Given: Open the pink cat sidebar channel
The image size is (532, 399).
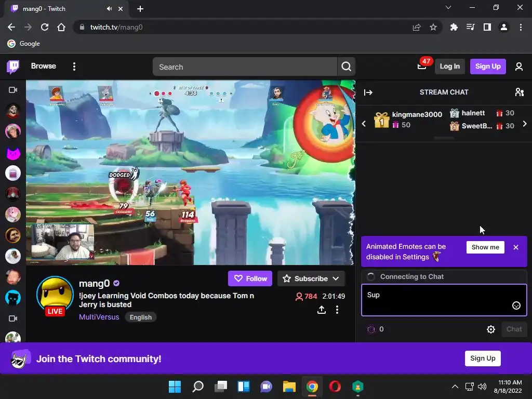Looking at the screenshot, I should (x=13, y=153).
